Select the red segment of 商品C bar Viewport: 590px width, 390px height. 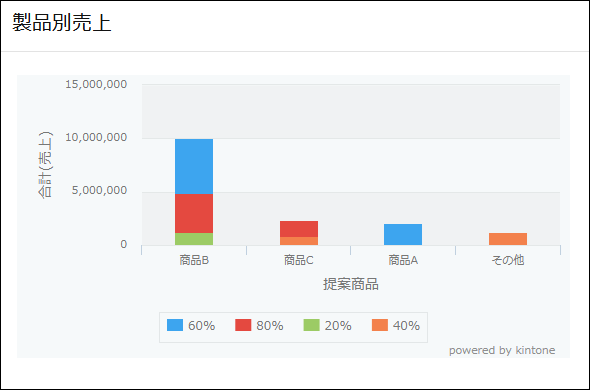pos(299,229)
